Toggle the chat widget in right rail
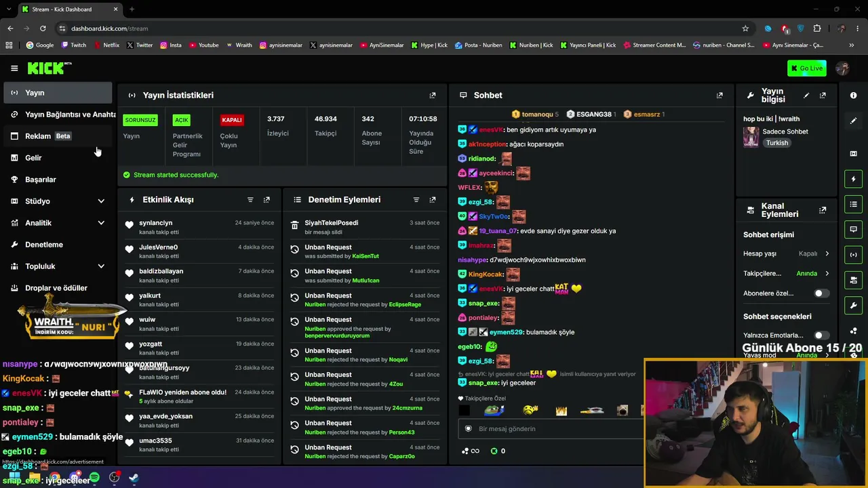Viewport: 868px width, 488px height. point(853,229)
